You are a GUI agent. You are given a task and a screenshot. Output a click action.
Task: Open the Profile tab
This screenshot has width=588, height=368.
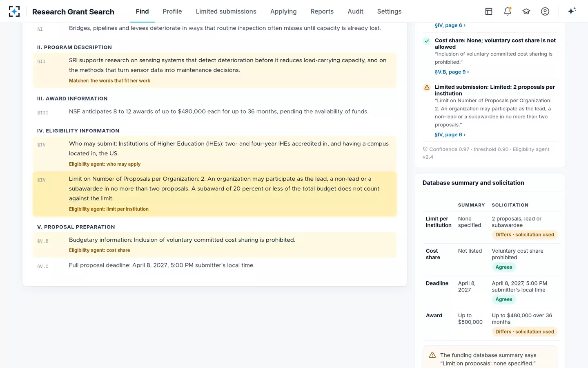(172, 11)
